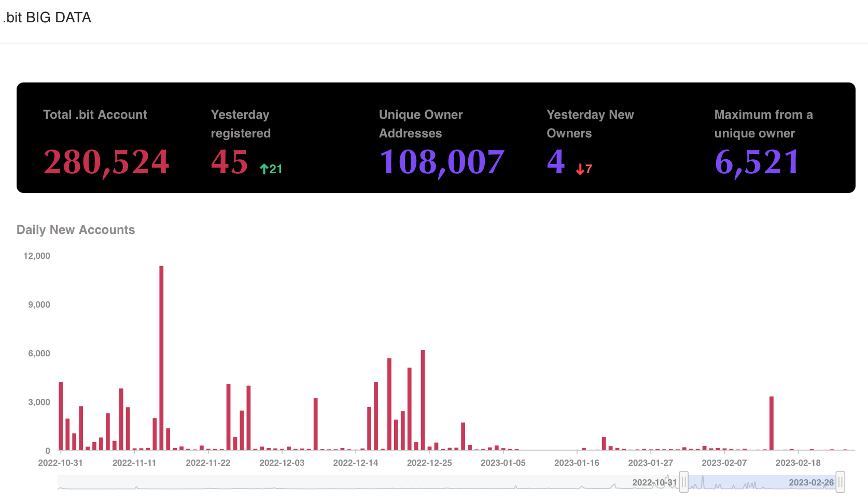This screenshot has width=868, height=500.
Task: Click the 2023-02-18 x-axis date label
Action: point(797,463)
